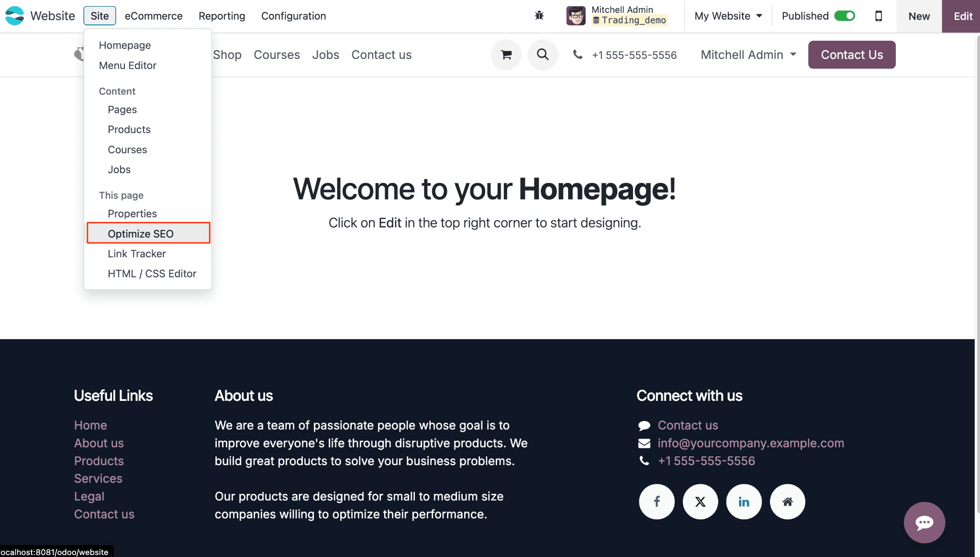Select Optimize SEO from Site menu

141,234
